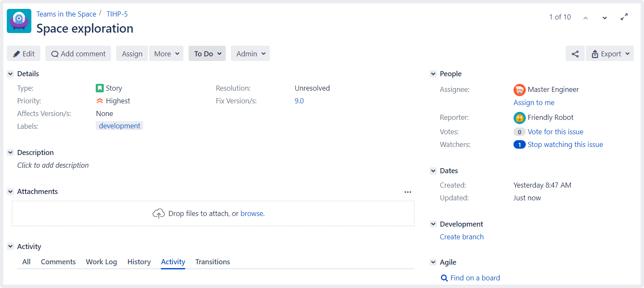Go to next issue with down arrow
This screenshot has width=644, height=288.
[605, 17]
